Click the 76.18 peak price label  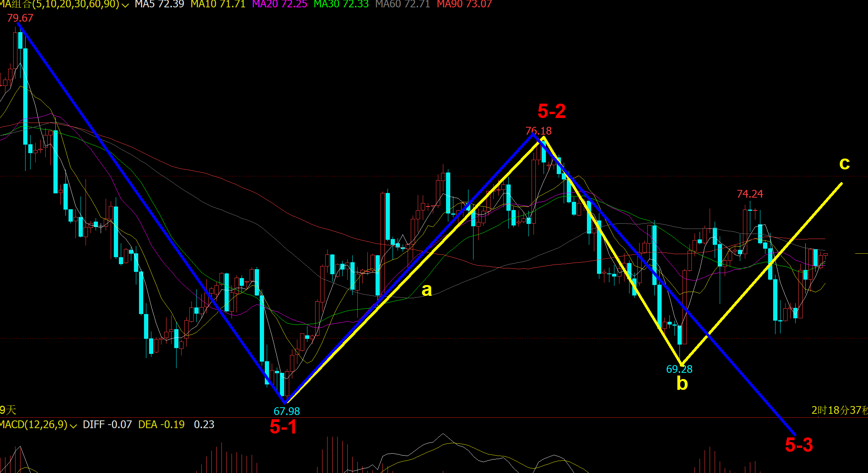pyautogui.click(x=539, y=131)
